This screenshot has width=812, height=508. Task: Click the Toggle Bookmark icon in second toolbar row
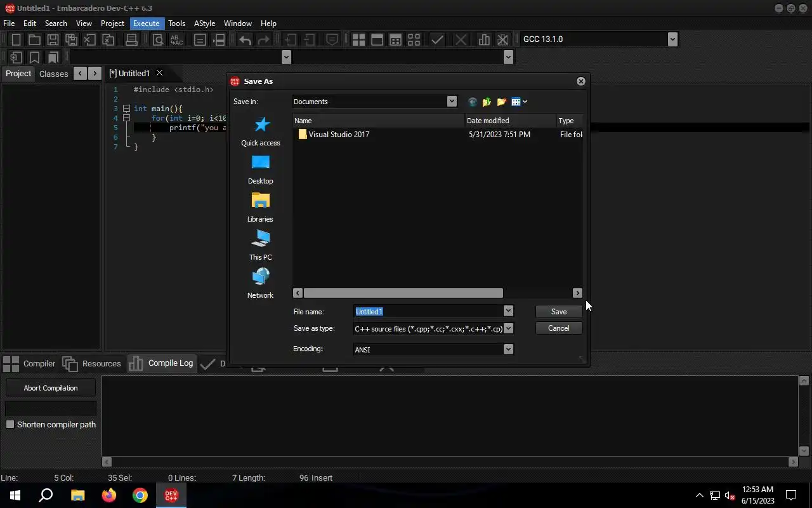tap(34, 57)
